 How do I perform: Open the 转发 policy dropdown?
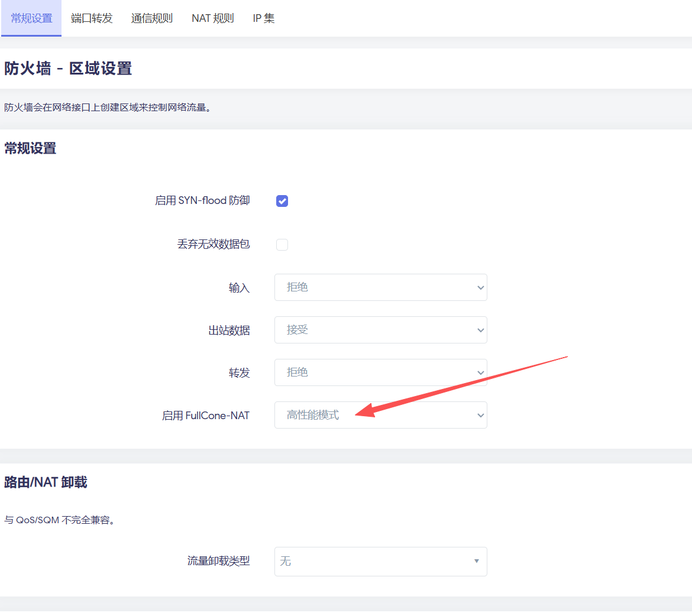pos(380,372)
